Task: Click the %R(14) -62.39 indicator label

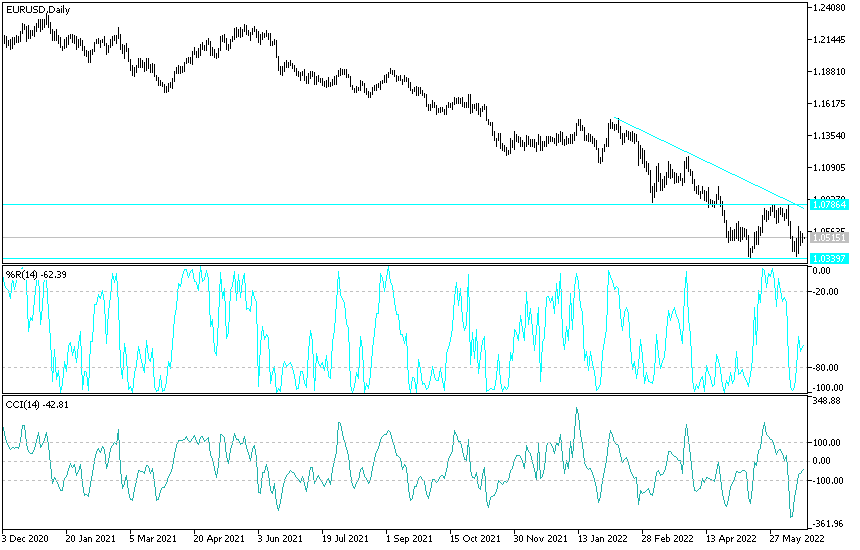Action: [x=36, y=274]
